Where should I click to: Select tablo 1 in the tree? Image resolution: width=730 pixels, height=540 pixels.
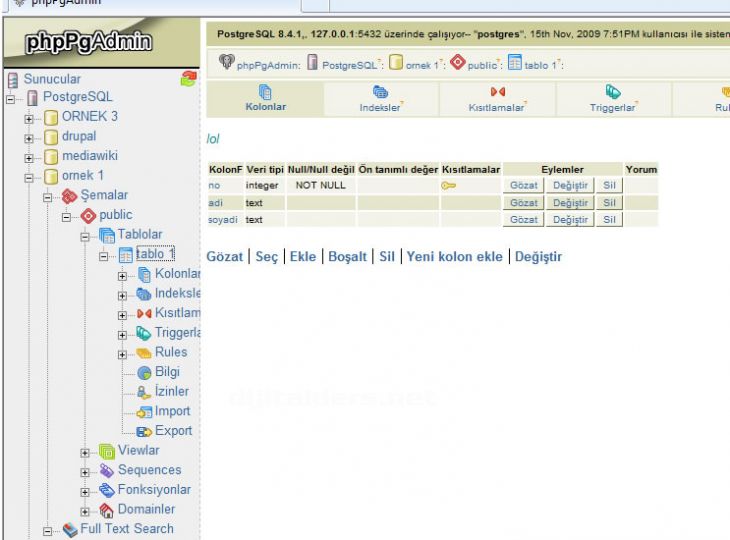pyautogui.click(x=155, y=254)
